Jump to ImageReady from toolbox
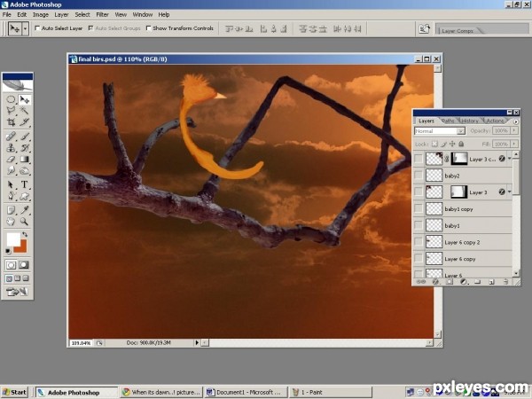Screen dimensions: 532x399 (x=18, y=292)
